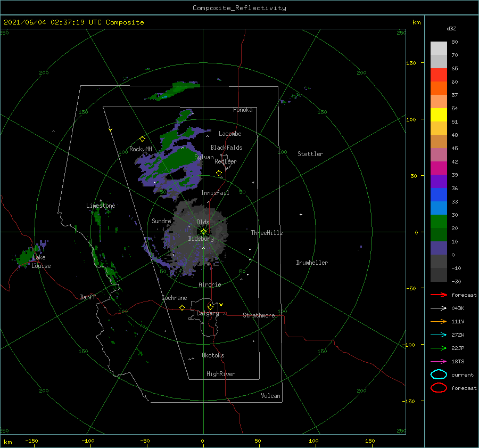The width and height of the screenshot is (479, 448).
Task: Click the yellow diamond marker below Cochrane
Action: point(183,307)
